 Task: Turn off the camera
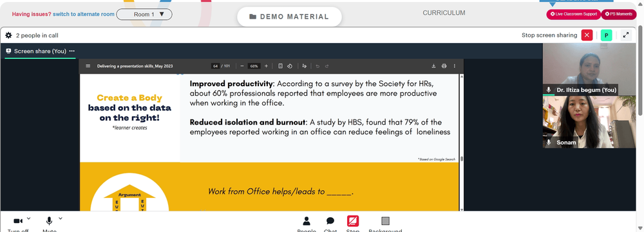click(x=17, y=221)
